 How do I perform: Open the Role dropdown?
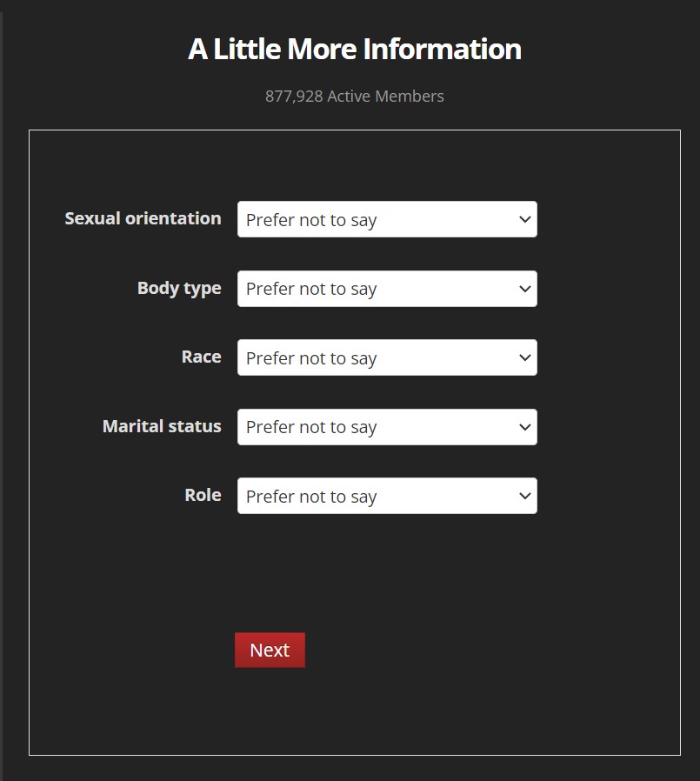[387, 496]
